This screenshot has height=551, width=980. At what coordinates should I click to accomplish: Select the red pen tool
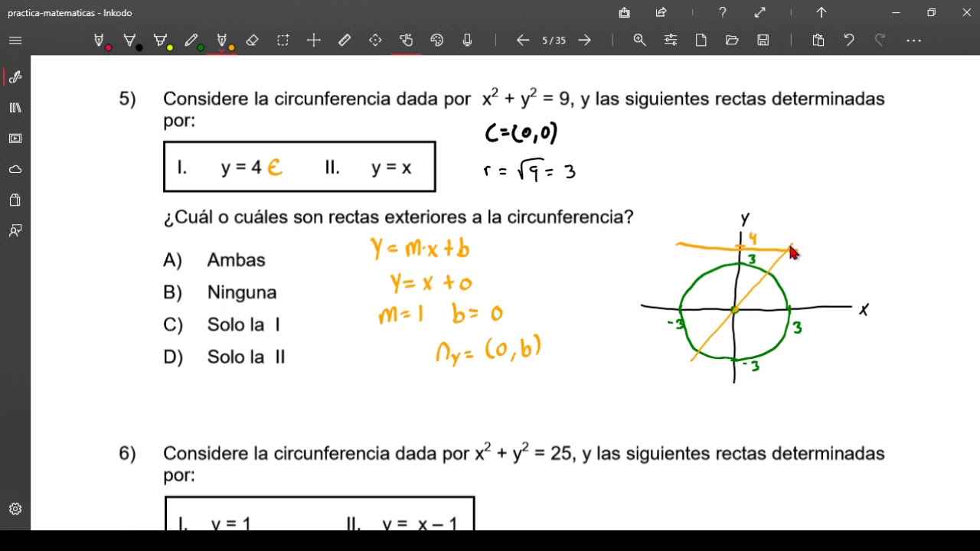pyautogui.click(x=101, y=41)
